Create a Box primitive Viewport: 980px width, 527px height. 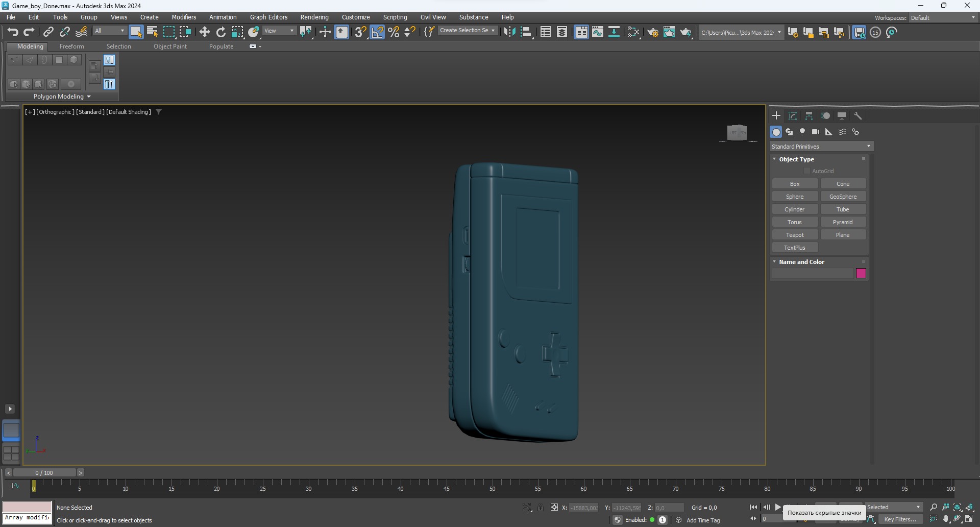[x=795, y=184]
